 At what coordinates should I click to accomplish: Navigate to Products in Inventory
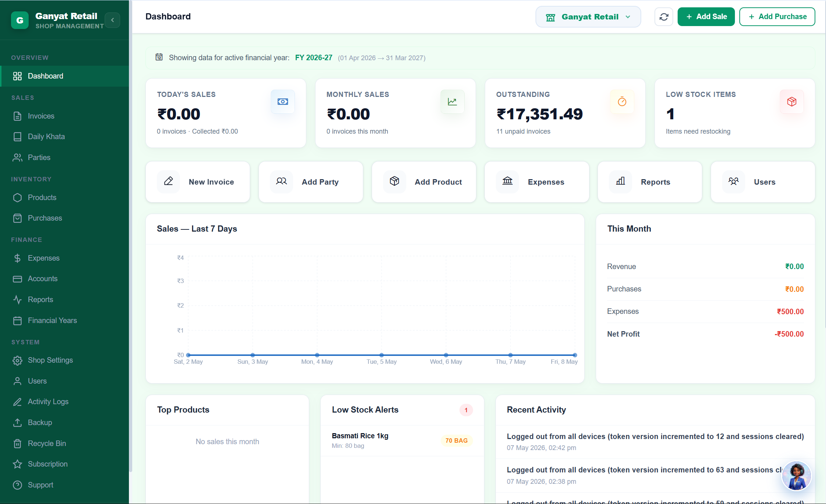[x=65, y=197]
